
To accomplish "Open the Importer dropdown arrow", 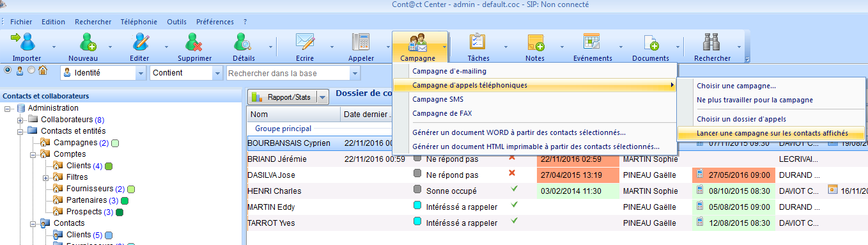I will tap(54, 46).
